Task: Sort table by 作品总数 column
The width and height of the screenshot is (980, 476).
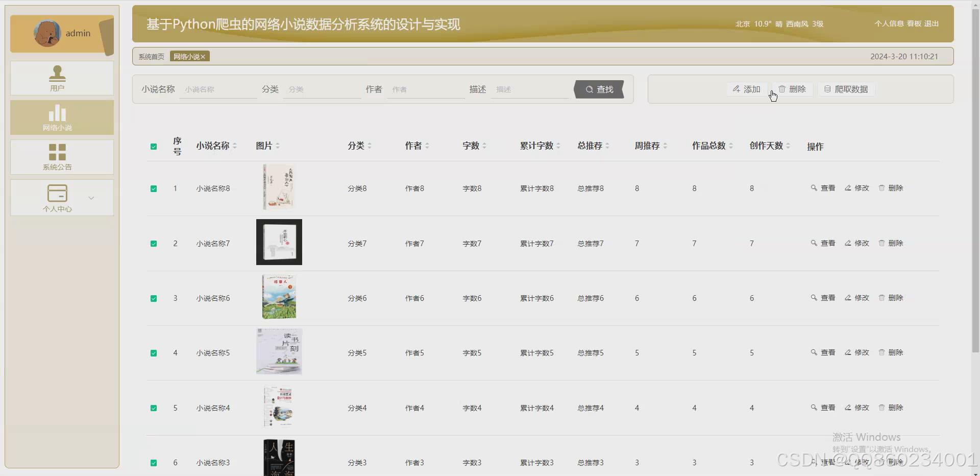Action: (x=731, y=146)
